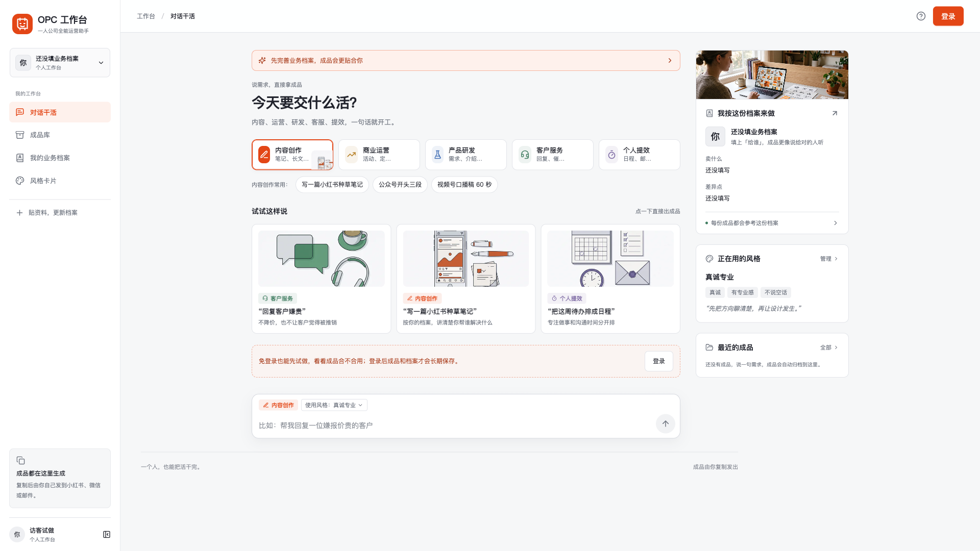
Task: Click the 有专业感 style tag
Action: pos(742,293)
